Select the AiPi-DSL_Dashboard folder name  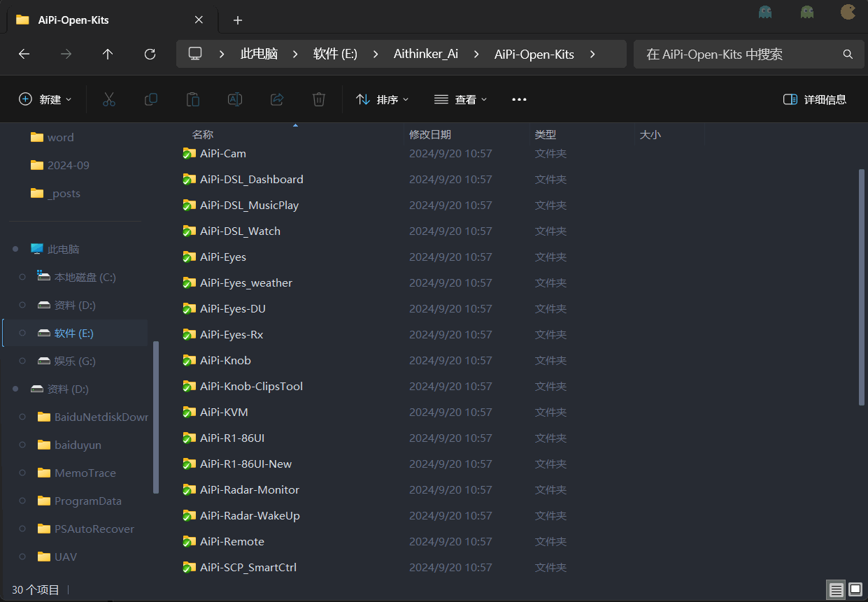click(252, 179)
